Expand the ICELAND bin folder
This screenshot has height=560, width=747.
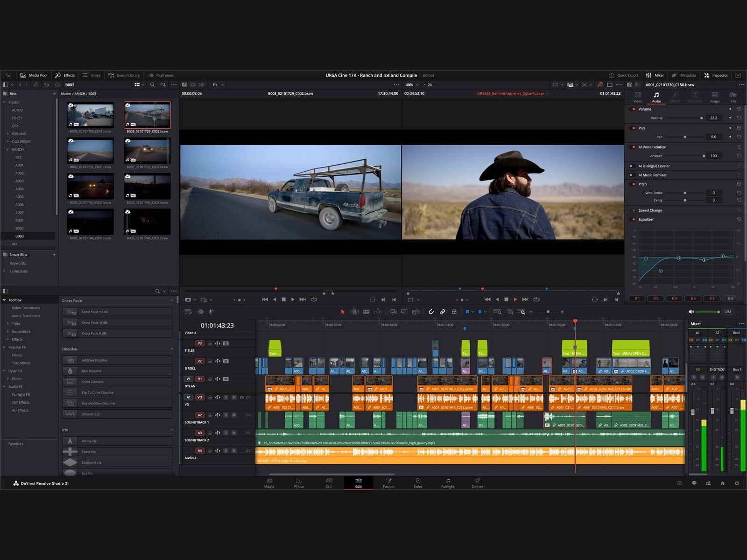click(x=7, y=133)
